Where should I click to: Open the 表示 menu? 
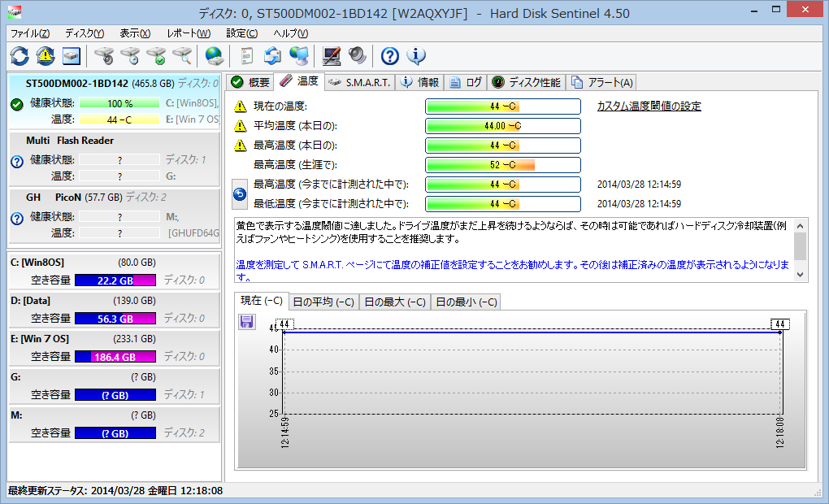click(x=135, y=33)
